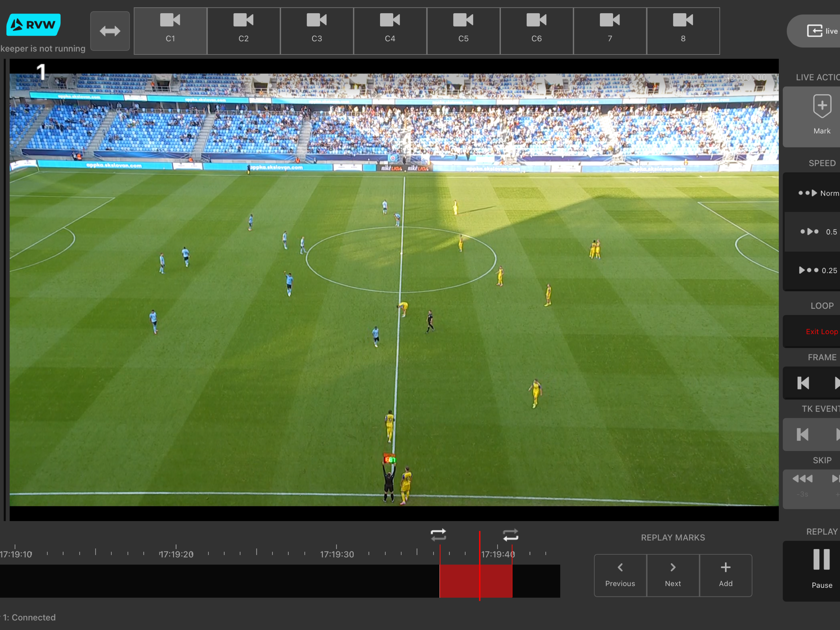Go to Previous replay mark
Image resolution: width=840 pixels, height=630 pixels.
tap(620, 575)
